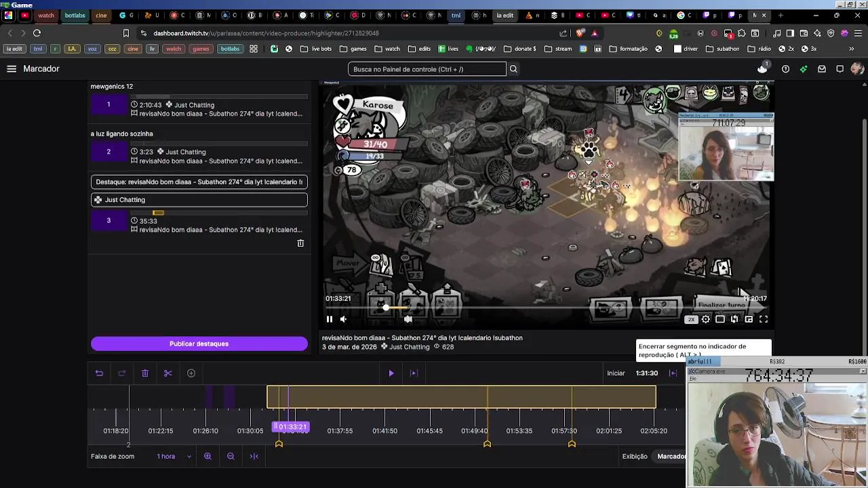Select highlight 3 thumbnail 35:33

pyautogui.click(x=108, y=220)
